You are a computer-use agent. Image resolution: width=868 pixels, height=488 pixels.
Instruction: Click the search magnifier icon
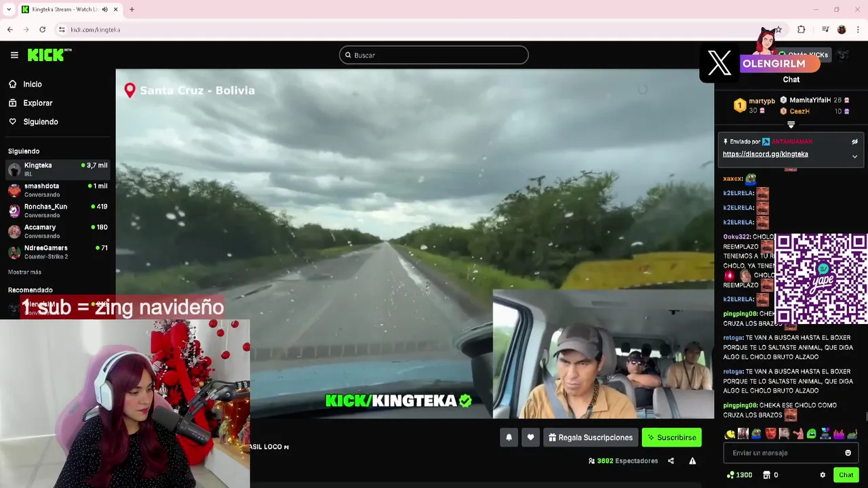(x=349, y=55)
